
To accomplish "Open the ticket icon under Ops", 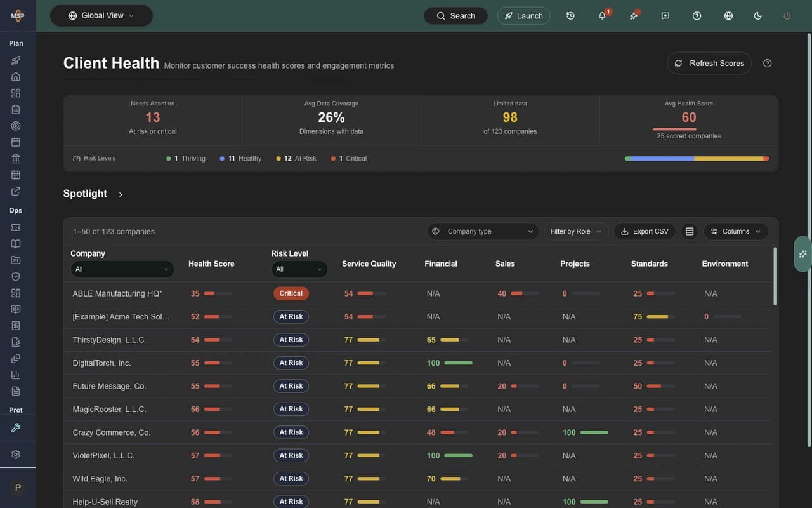I will coord(16,227).
